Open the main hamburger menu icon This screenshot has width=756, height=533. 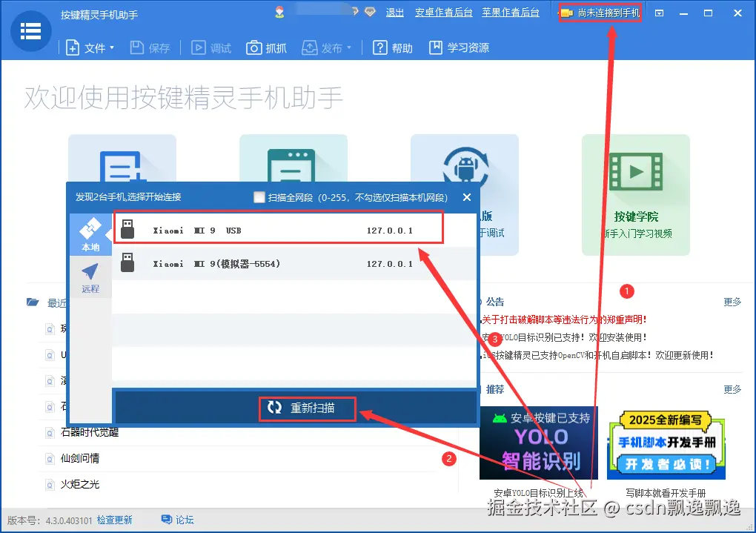(31, 31)
